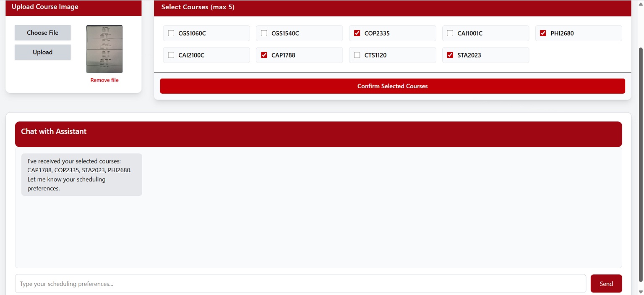The width and height of the screenshot is (644, 295).
Task: Select the CAI2100C course checkbox
Action: pyautogui.click(x=171, y=55)
